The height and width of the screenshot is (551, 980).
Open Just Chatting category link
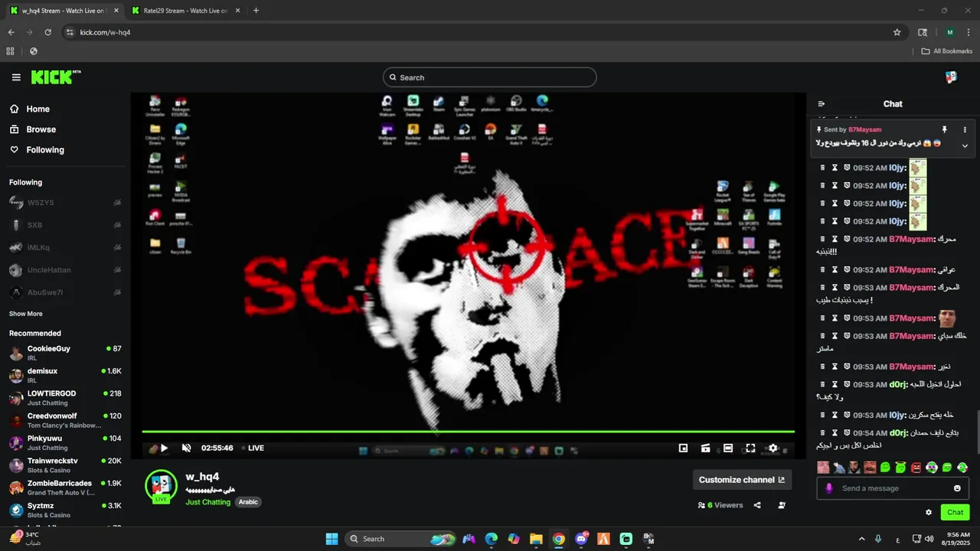click(207, 502)
